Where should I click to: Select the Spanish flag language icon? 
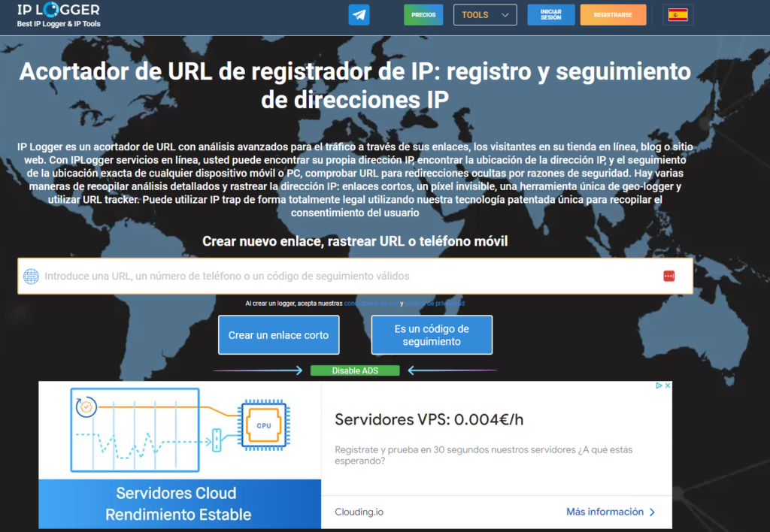pos(678,15)
